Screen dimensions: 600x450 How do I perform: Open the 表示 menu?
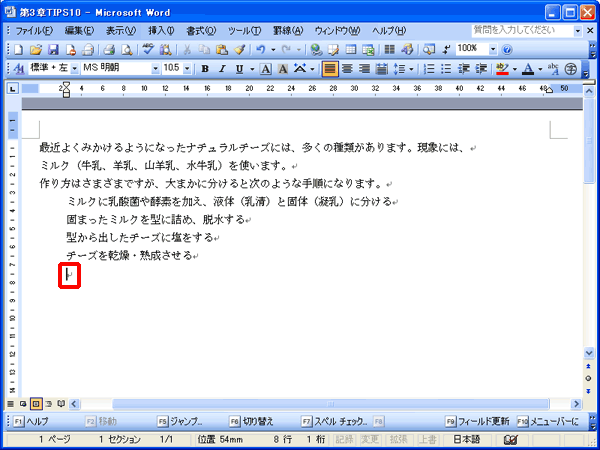tap(121, 31)
